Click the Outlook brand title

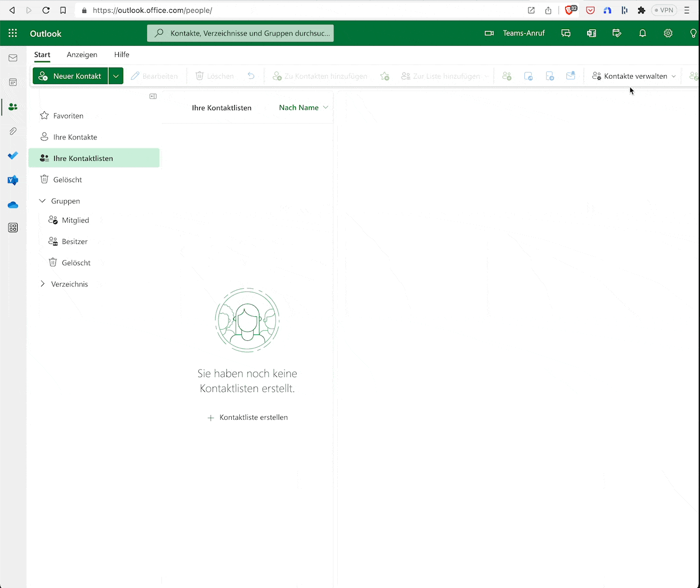tap(46, 34)
